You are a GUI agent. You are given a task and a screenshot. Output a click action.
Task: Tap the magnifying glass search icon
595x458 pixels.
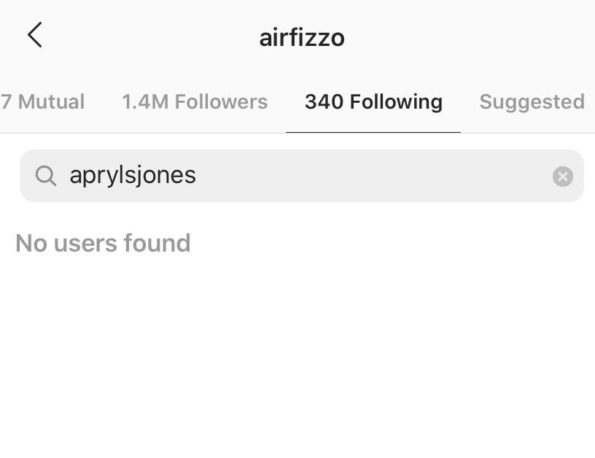46,176
